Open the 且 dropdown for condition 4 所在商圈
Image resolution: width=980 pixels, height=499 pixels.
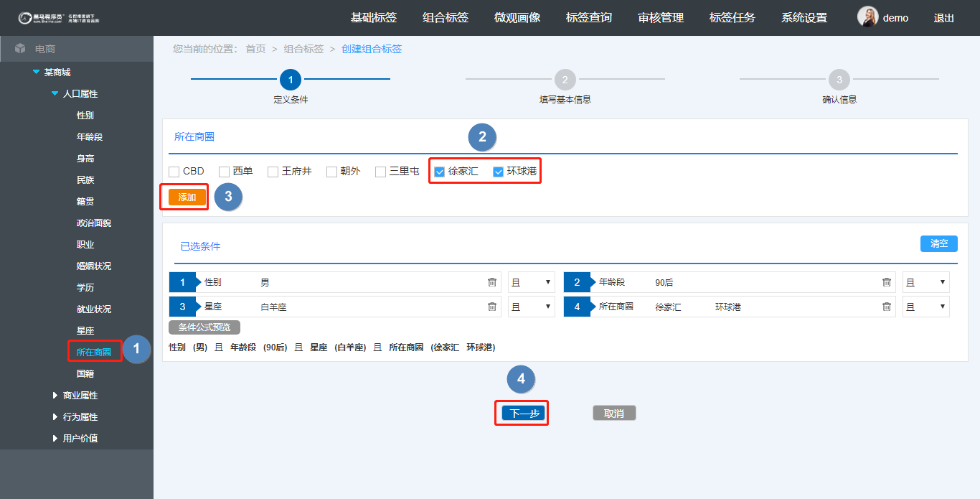pos(926,307)
